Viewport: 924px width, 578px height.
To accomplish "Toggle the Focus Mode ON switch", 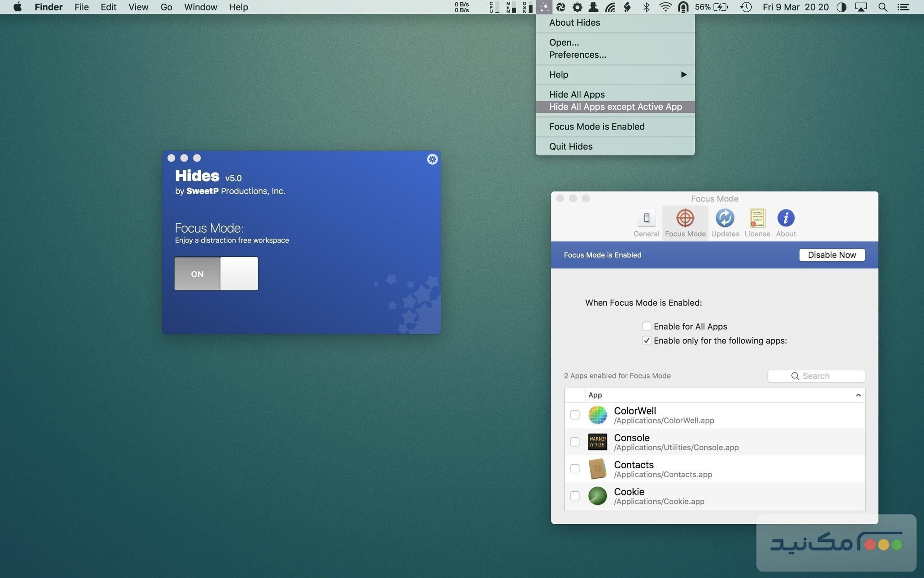I will 216,274.
